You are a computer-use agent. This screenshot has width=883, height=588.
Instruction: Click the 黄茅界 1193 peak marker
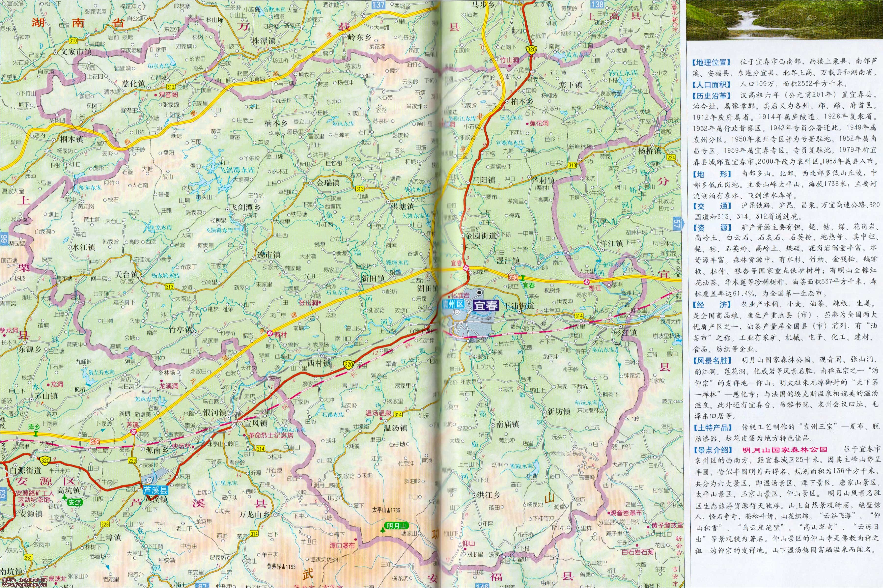tap(284, 567)
